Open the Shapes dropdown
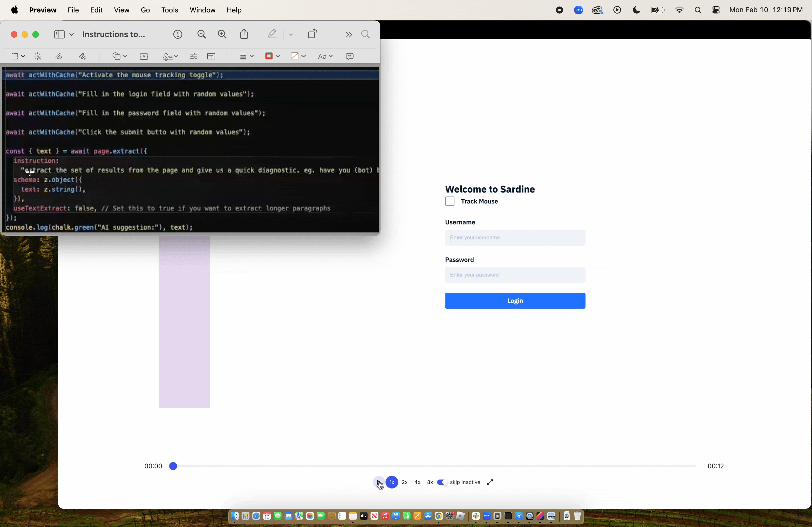Viewport: 812px width, 527px height. (x=119, y=57)
